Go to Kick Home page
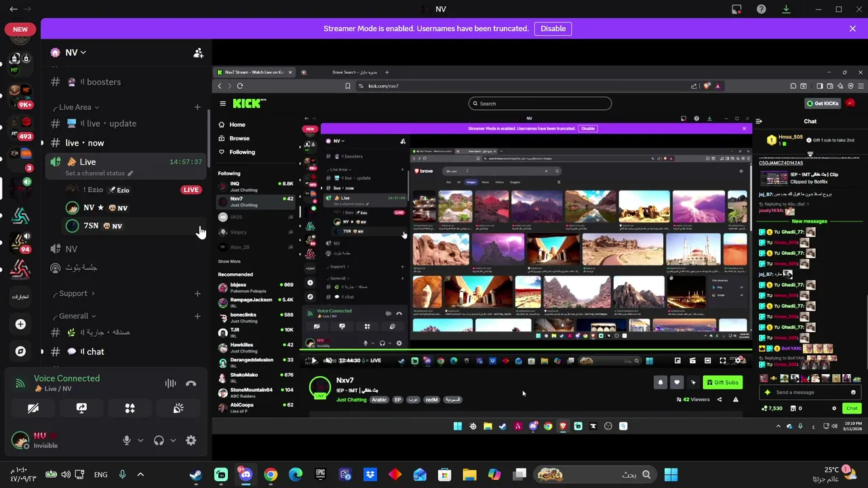The width and height of the screenshot is (868, 488). [x=232, y=125]
